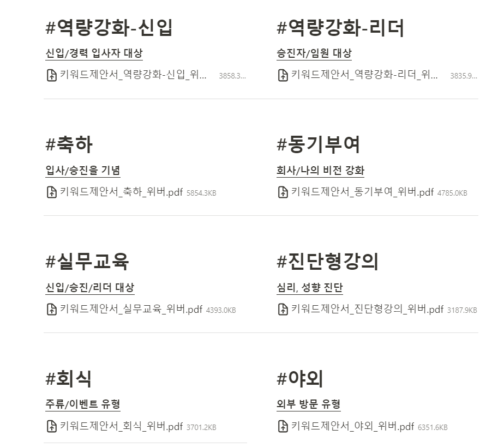
Task: Open 키워드제안서_실무교육_위버.pdf attachment
Action: (x=131, y=309)
